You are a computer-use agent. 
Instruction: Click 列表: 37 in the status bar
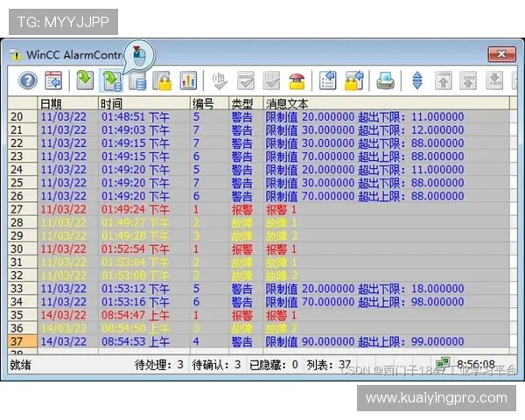(329, 365)
